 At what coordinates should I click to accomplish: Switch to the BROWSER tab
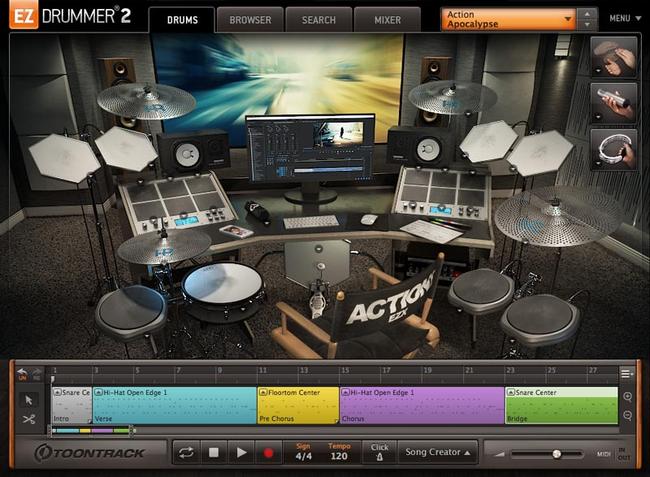click(250, 20)
